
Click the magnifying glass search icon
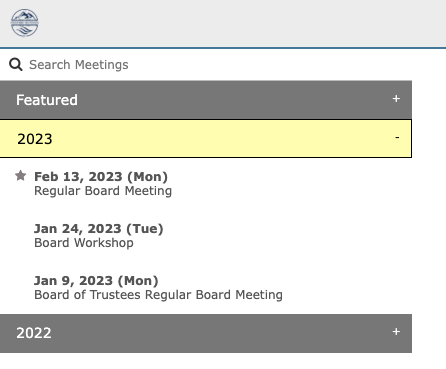(x=16, y=64)
